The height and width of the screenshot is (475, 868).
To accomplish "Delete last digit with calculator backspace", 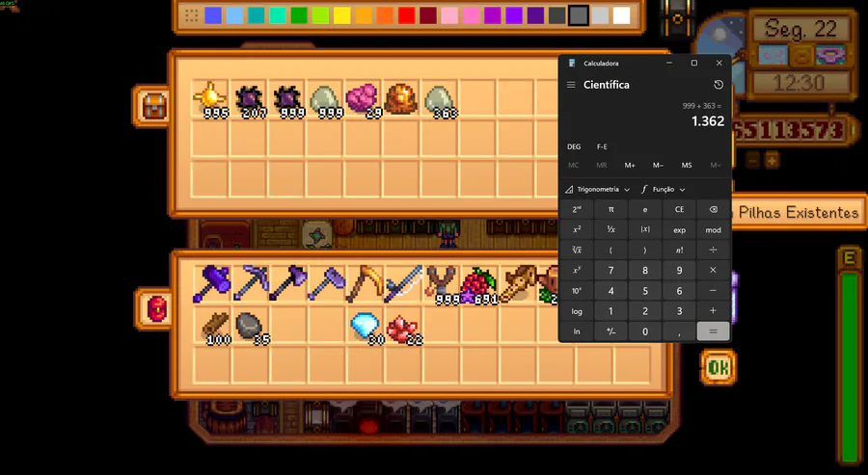I will (713, 210).
